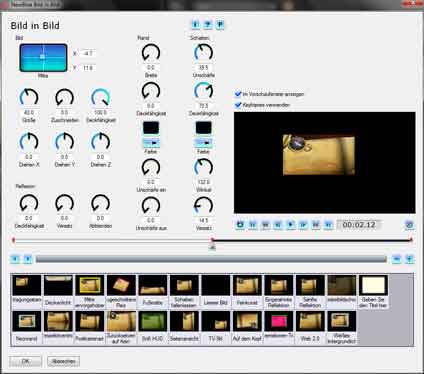The width and height of the screenshot is (424, 374).
Task: Click the Drehen Y knob
Action: pyautogui.click(x=64, y=142)
